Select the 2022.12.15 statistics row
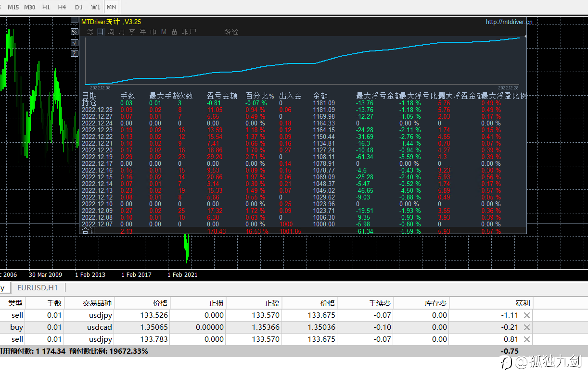The width and height of the screenshot is (588, 385). [304, 177]
